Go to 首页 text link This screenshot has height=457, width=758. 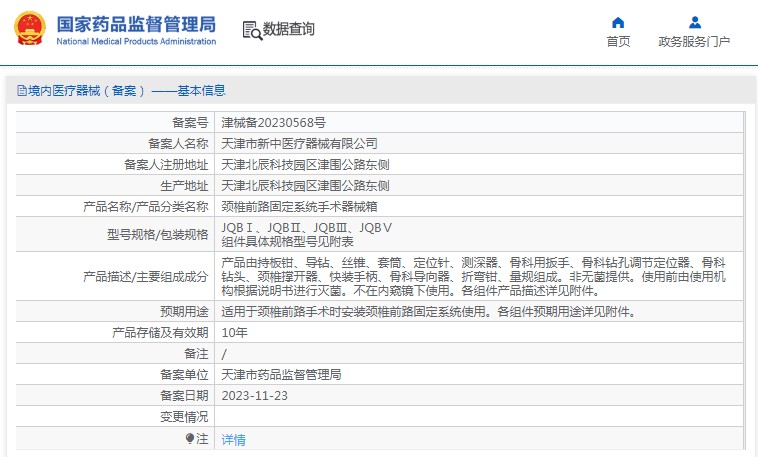618,42
